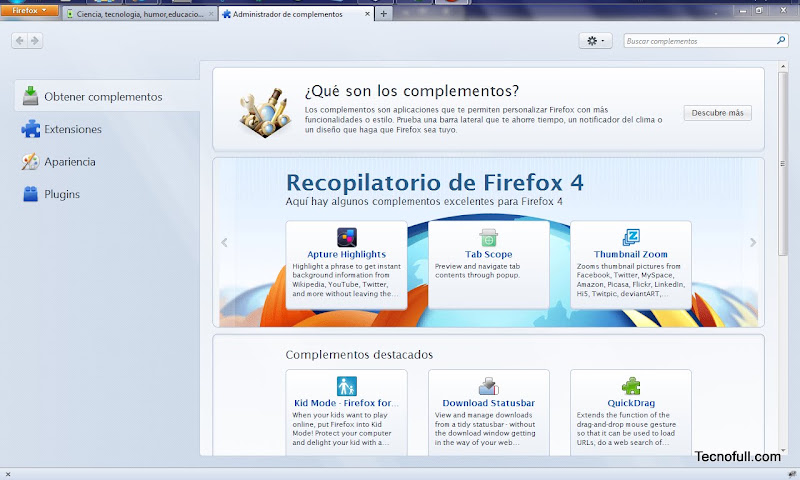Open the Firefox menu button
This screenshot has height=480, width=800.
(29, 10)
